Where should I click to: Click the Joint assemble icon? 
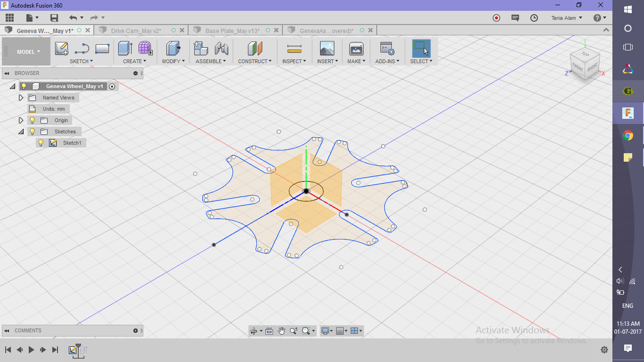click(x=221, y=49)
